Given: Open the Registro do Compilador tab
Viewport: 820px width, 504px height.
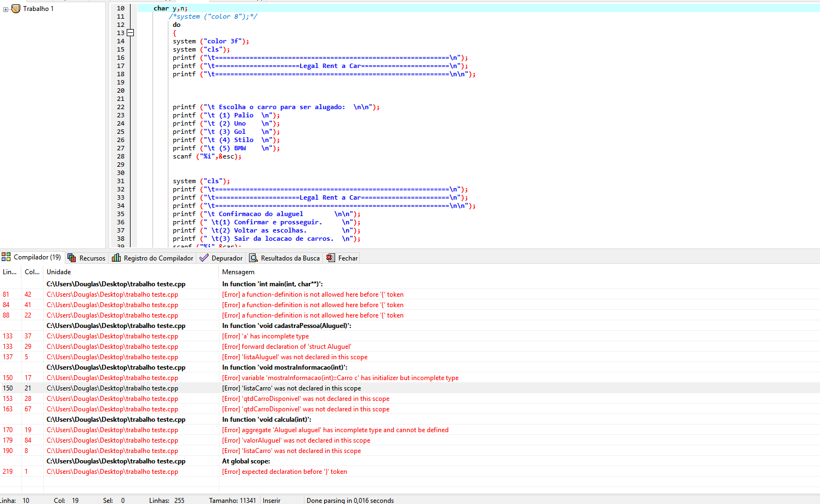Looking at the screenshot, I should coord(152,258).
